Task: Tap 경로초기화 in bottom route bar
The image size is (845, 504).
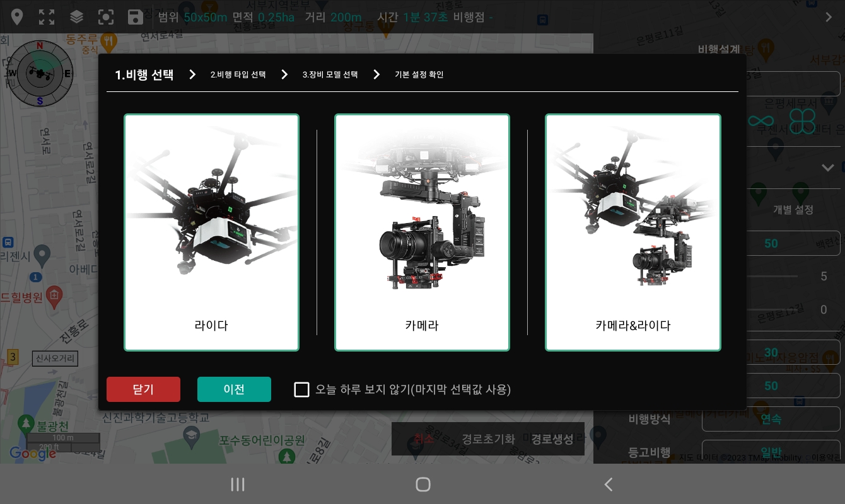Action: [x=488, y=439]
